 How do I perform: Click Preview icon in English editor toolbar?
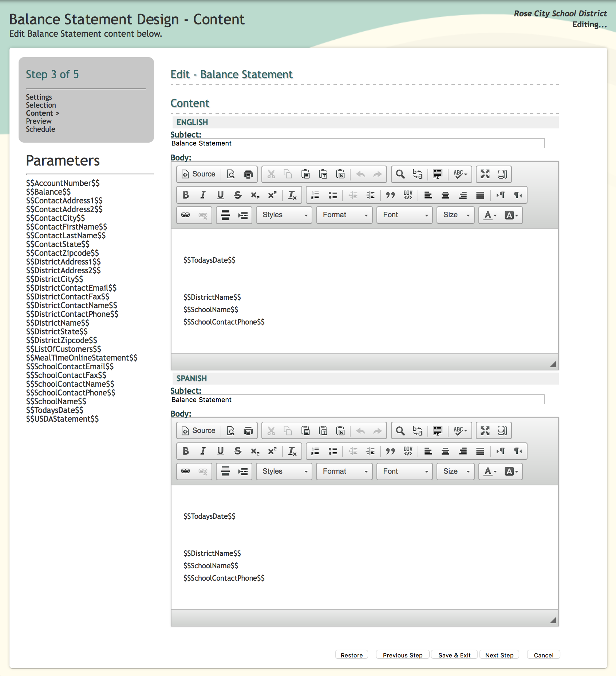(231, 174)
